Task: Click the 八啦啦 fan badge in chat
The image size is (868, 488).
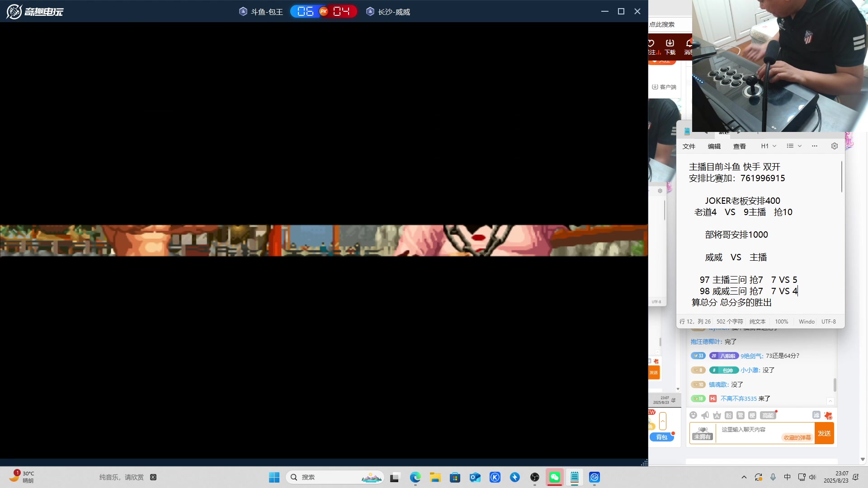Action: pyautogui.click(x=724, y=356)
